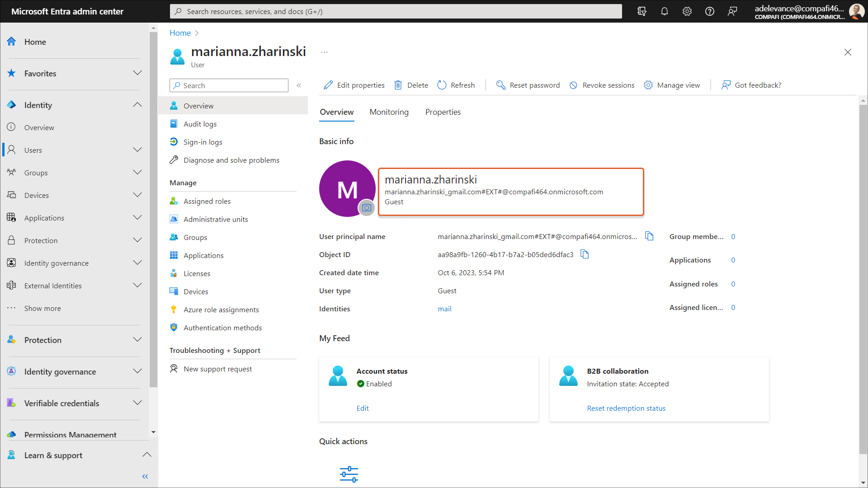Expand the External Identities item
868x488 pixels.
point(137,286)
